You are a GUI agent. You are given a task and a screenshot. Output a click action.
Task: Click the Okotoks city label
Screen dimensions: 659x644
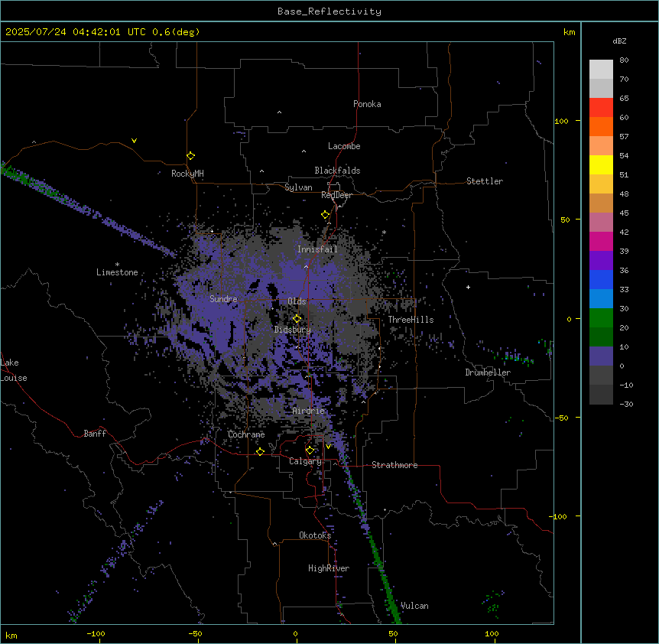click(x=315, y=535)
